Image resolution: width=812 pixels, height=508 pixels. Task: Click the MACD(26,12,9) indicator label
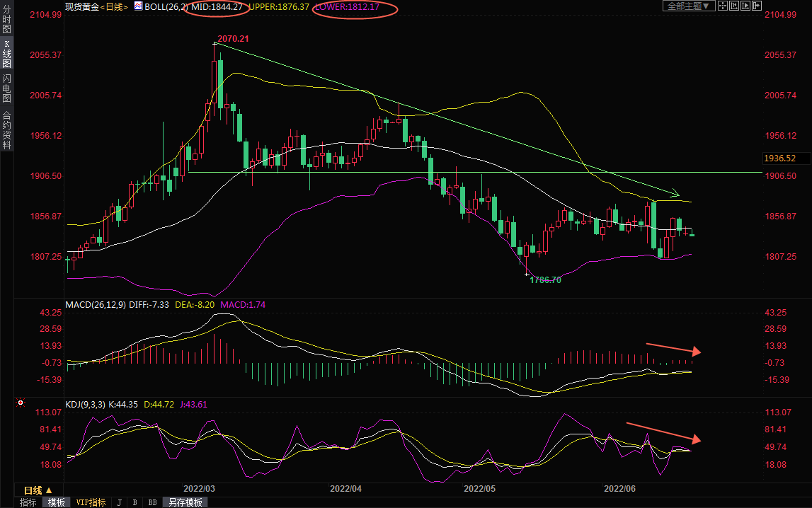pos(96,305)
